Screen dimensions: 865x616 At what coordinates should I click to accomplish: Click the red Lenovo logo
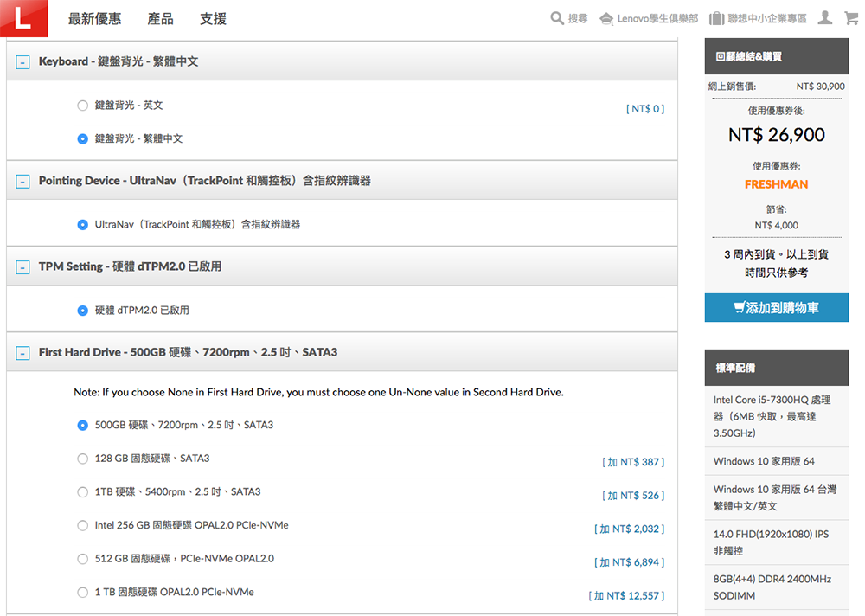pyautogui.click(x=23, y=19)
